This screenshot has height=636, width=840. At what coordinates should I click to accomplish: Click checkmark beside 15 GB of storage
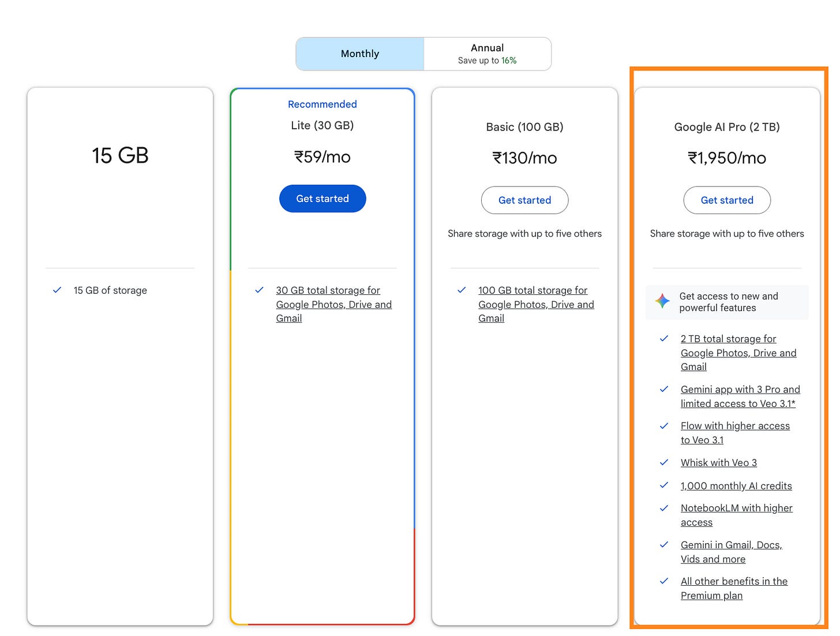(57, 290)
